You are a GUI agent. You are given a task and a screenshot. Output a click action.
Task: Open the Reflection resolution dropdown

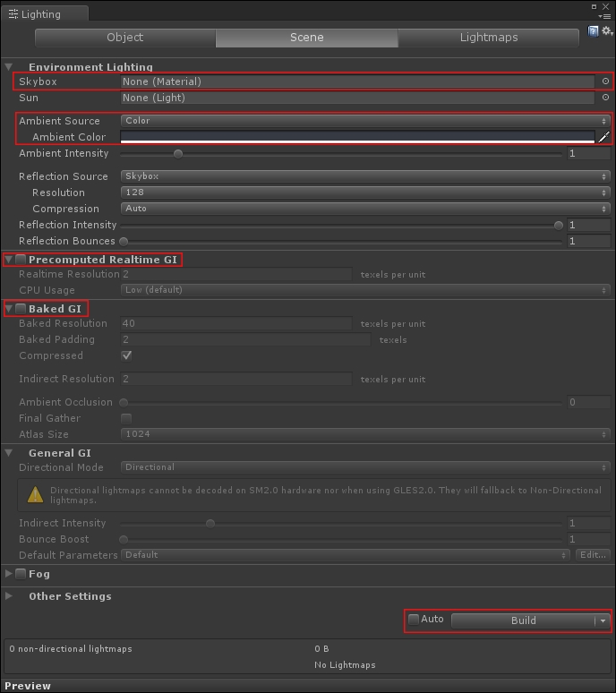point(365,192)
